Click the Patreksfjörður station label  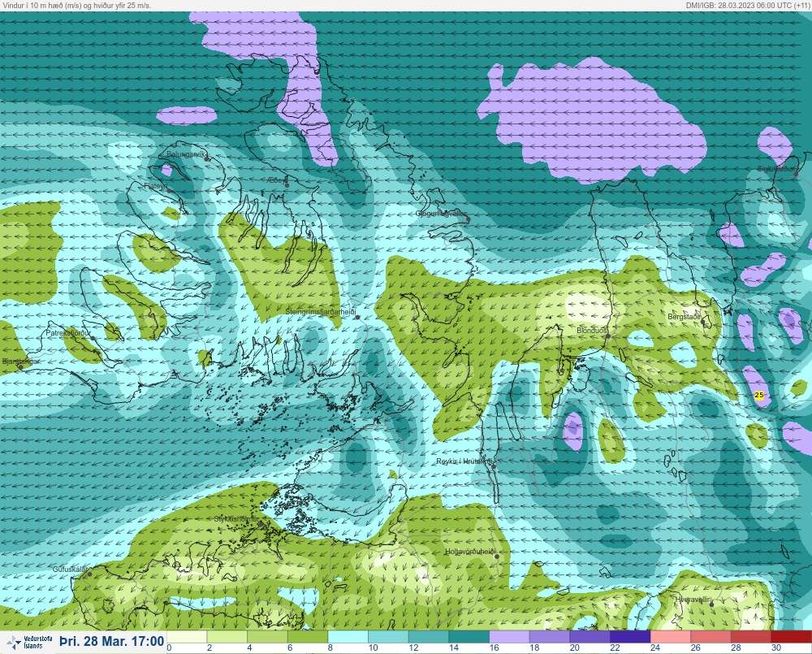(x=68, y=333)
